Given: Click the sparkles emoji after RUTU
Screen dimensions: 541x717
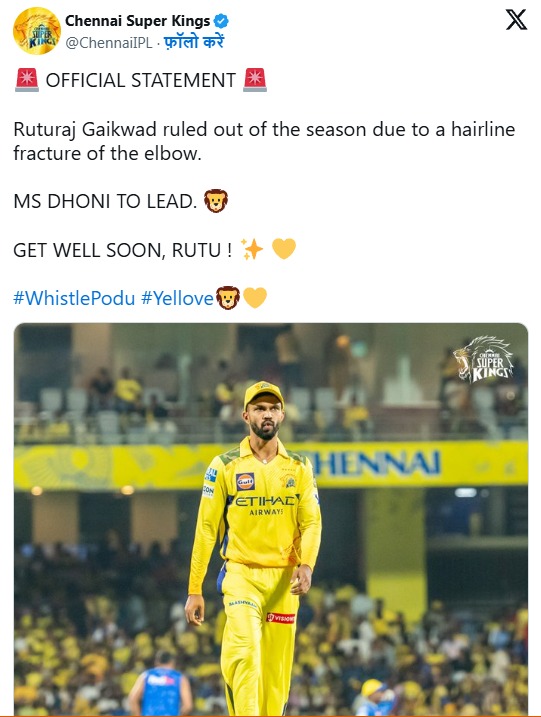Looking at the screenshot, I should (252, 250).
